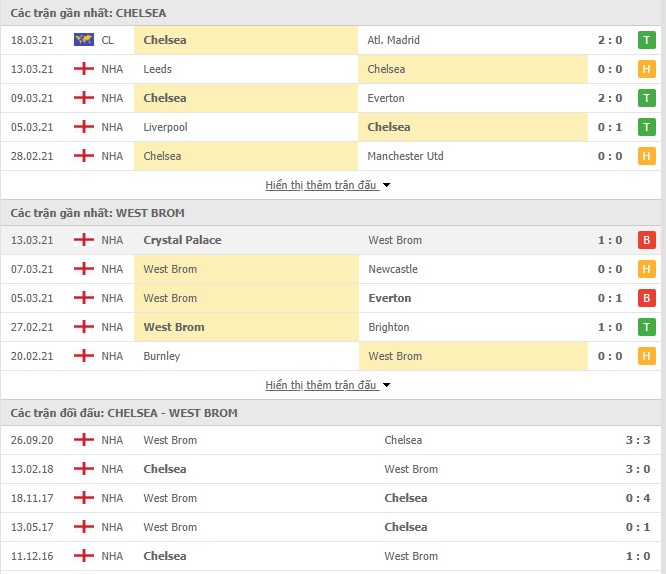The height and width of the screenshot is (574, 666).
Task: Expand more Chelsea matches via dropdown arrow
Action: click(387, 185)
